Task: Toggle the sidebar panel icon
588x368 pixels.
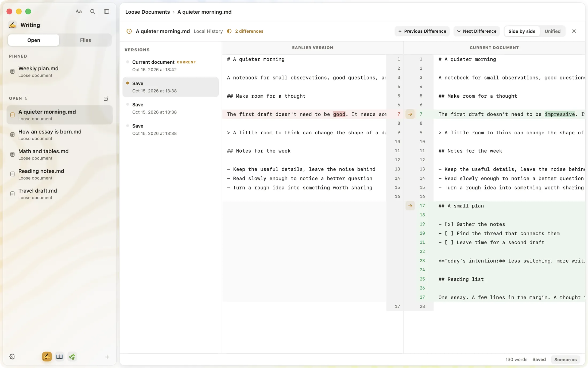Action: pos(107,12)
